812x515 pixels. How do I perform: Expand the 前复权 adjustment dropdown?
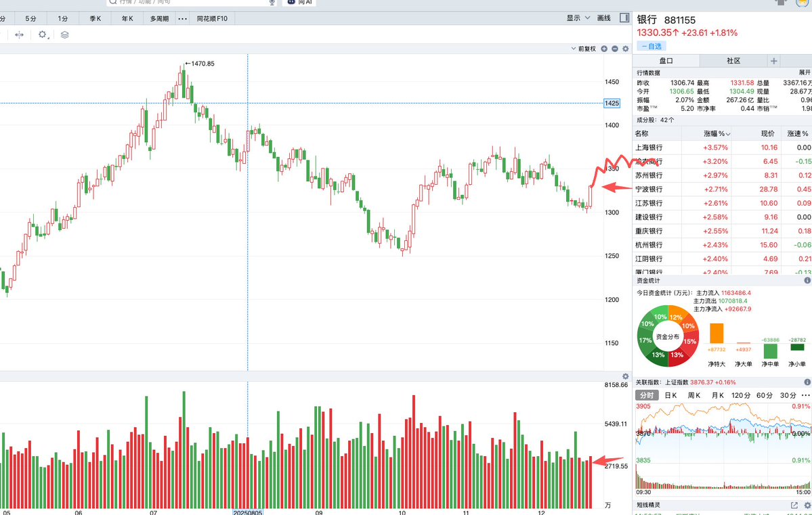pos(584,49)
